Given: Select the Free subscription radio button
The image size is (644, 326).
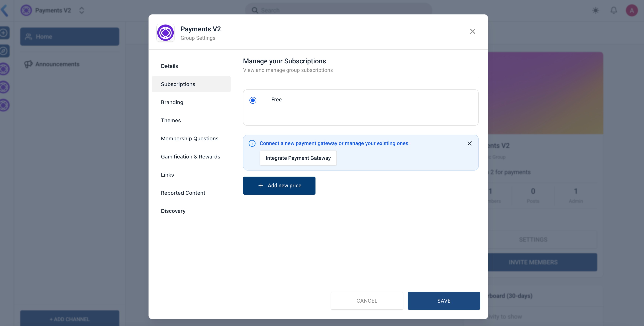Looking at the screenshot, I should pyautogui.click(x=253, y=100).
